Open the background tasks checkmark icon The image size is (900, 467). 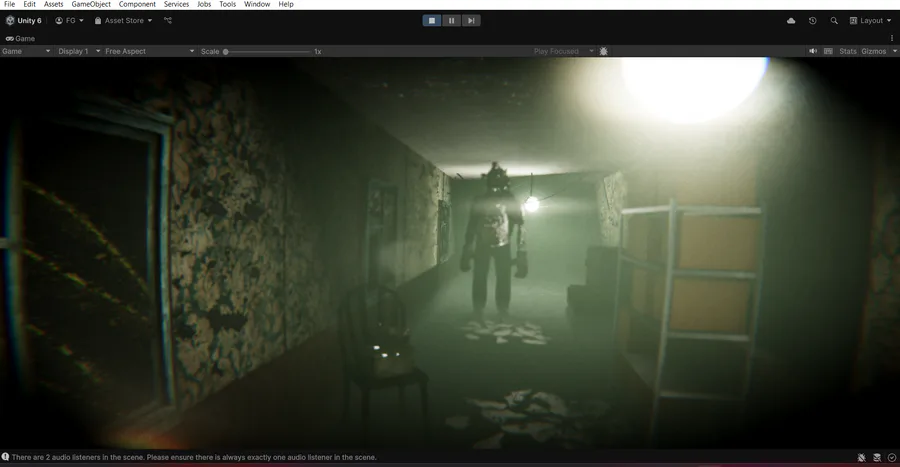(892, 457)
